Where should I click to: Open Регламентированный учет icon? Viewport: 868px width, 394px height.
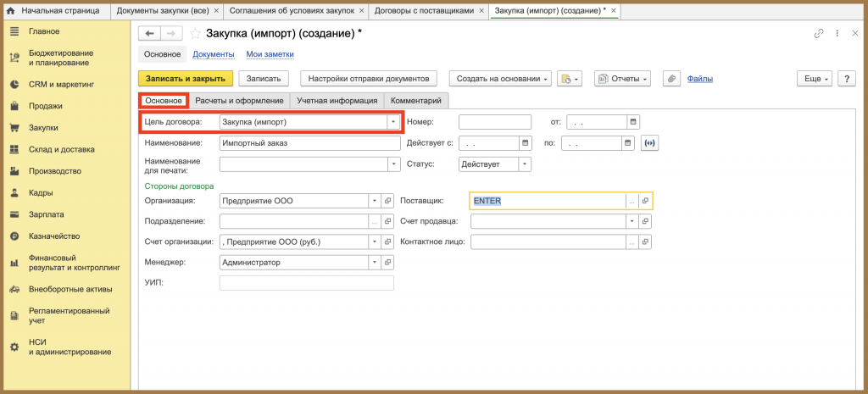pos(15,316)
